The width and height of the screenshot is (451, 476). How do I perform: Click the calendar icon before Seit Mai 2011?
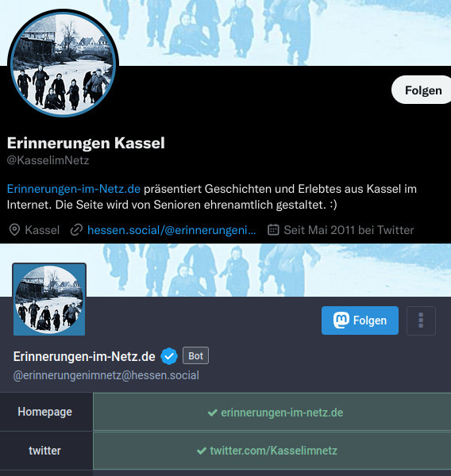point(273,229)
